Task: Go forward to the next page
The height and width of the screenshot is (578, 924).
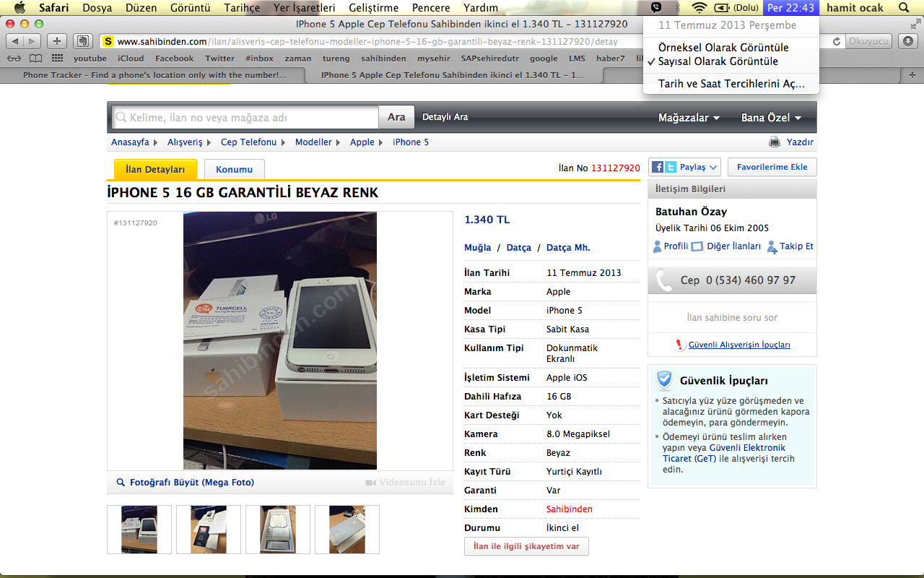Action: [x=33, y=41]
